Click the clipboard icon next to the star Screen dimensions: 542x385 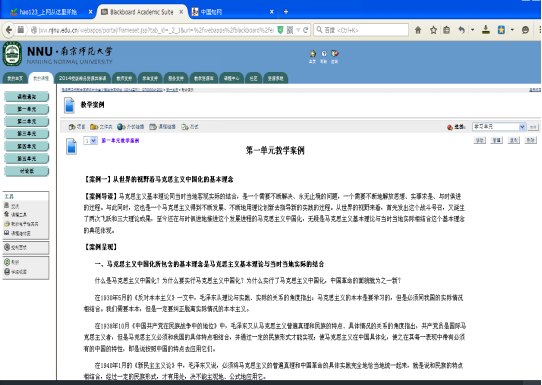click(x=447, y=30)
